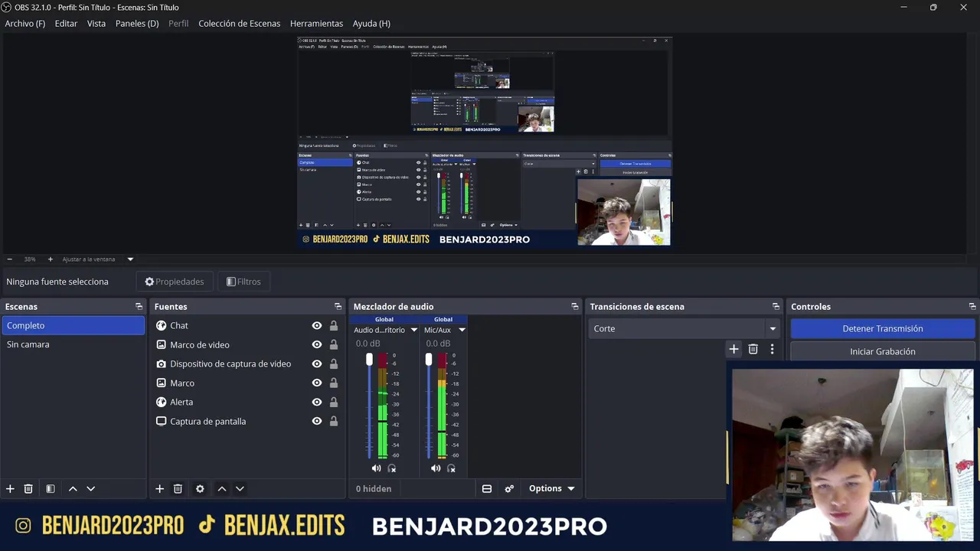This screenshot has height=551, width=980.
Task: Open scene filters icon in Escenas toolbar
Action: pos(50,488)
